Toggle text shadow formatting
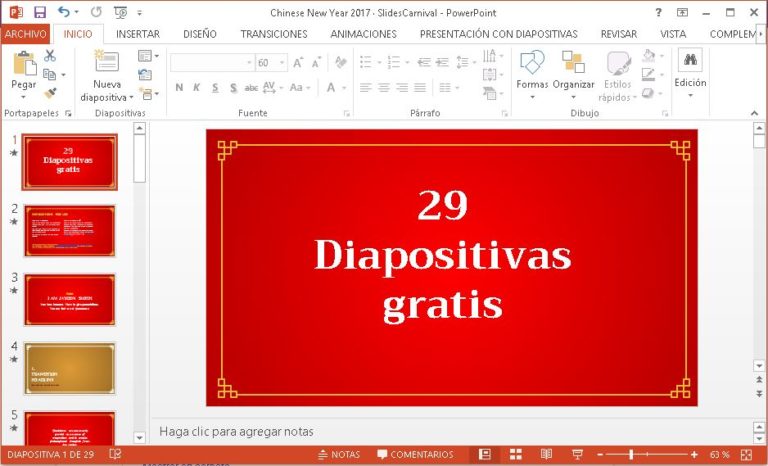Screen dimensions: 768x466 pos(234,88)
